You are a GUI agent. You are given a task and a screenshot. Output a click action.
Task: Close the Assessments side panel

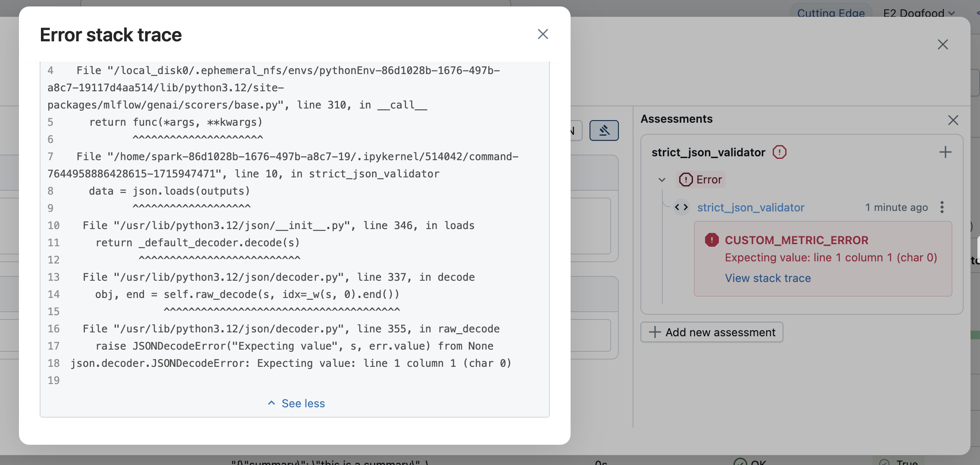pos(953,120)
